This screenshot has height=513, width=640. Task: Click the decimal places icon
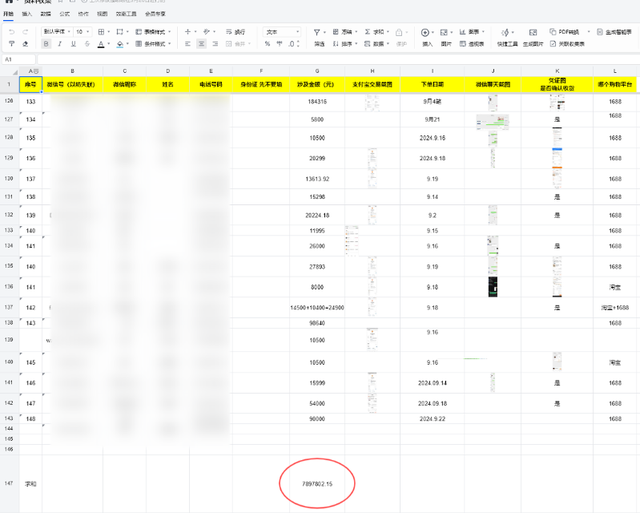pos(293,44)
